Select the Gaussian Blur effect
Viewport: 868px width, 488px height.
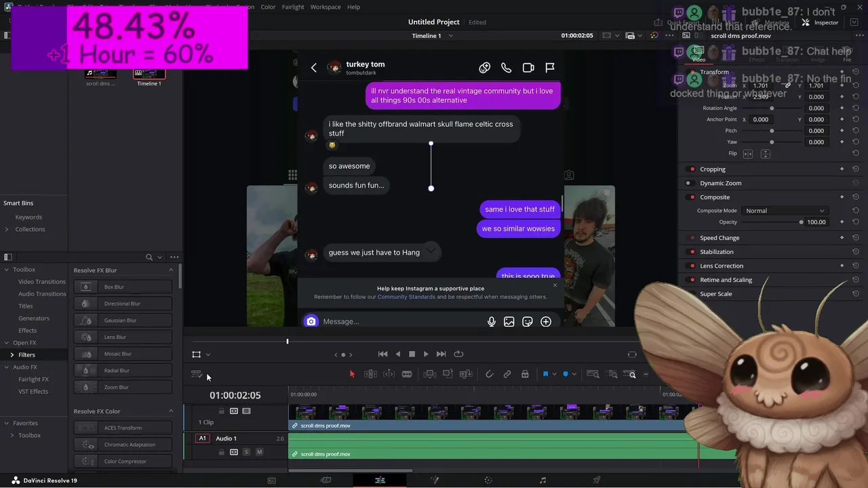coord(123,321)
